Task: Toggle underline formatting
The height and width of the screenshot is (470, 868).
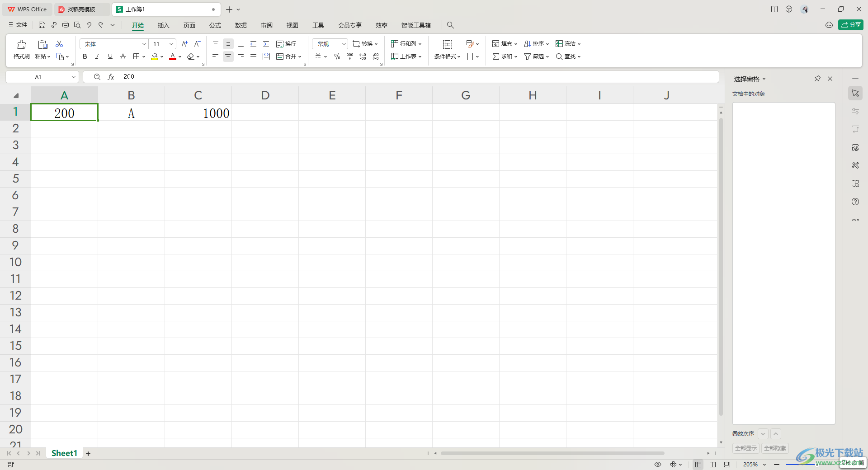Action: (110, 56)
